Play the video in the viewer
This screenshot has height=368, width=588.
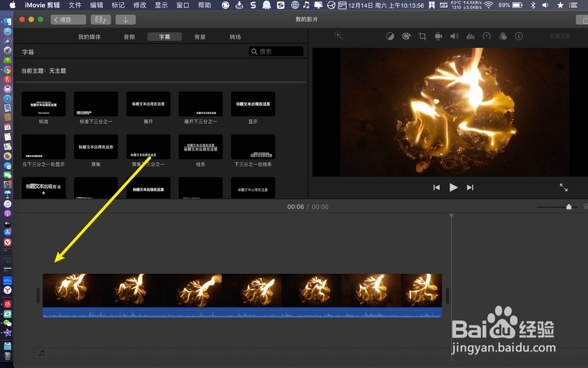453,187
